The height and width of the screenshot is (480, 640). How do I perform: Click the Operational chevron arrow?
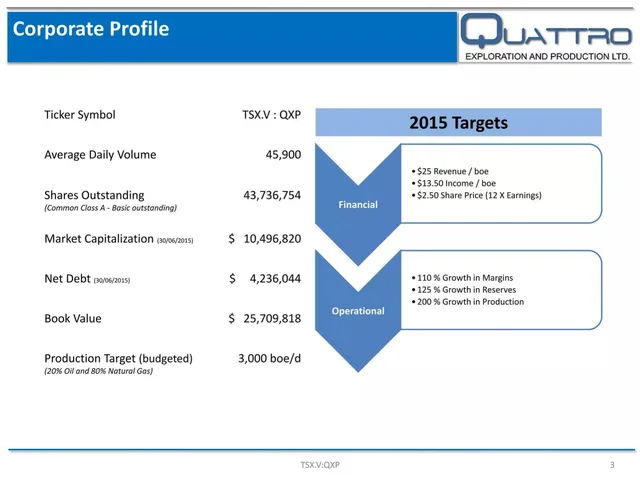pyautogui.click(x=358, y=311)
